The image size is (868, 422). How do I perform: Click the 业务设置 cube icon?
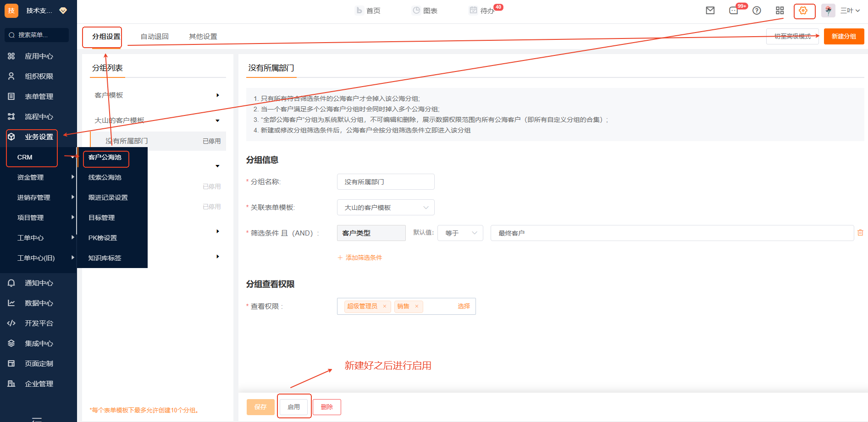(x=11, y=137)
